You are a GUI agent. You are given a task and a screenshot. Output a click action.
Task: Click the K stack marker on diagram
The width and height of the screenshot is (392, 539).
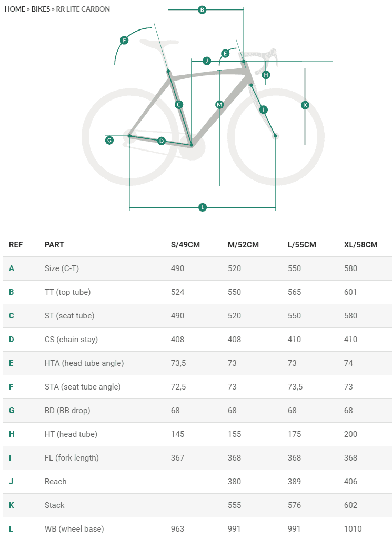(305, 105)
